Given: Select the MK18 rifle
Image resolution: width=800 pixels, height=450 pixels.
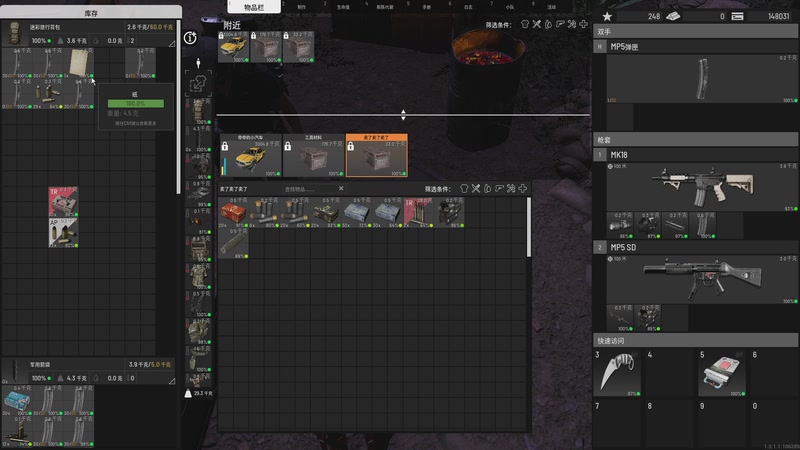Looking at the screenshot, I should coord(703,186).
